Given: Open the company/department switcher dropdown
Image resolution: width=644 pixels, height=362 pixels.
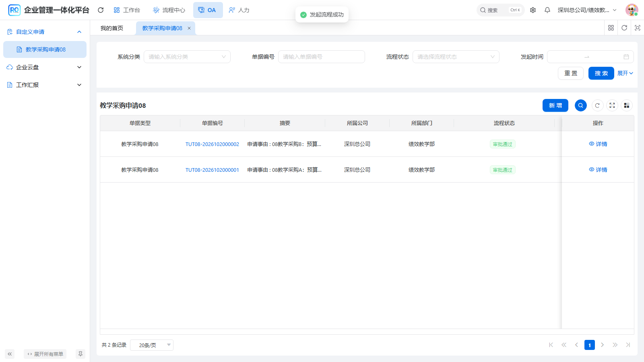Looking at the screenshot, I should tap(587, 10).
